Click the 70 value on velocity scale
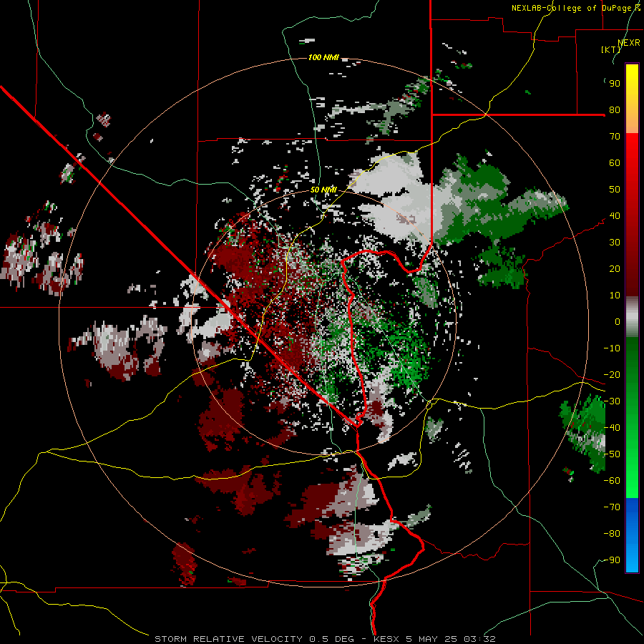Viewport: 644px width, 644px height. tap(615, 137)
